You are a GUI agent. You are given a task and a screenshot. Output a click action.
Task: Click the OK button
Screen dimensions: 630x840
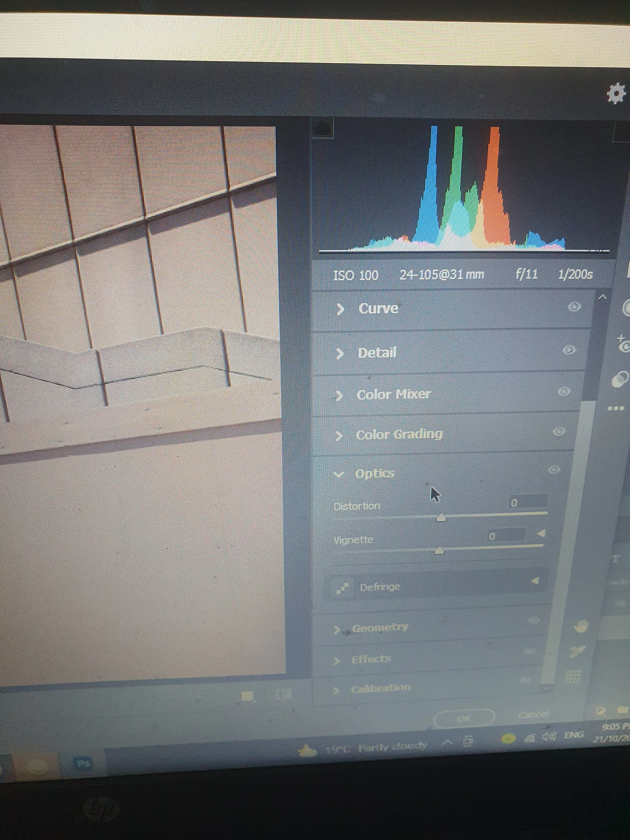click(464, 718)
